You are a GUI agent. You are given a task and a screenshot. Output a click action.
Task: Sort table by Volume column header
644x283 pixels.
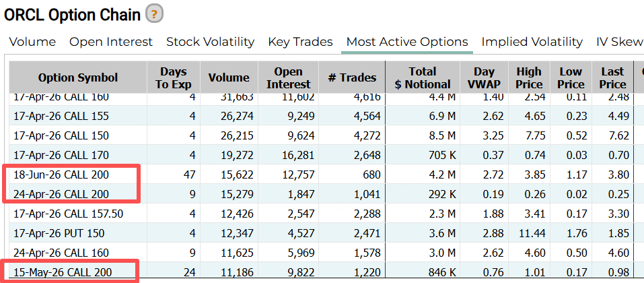point(229,77)
